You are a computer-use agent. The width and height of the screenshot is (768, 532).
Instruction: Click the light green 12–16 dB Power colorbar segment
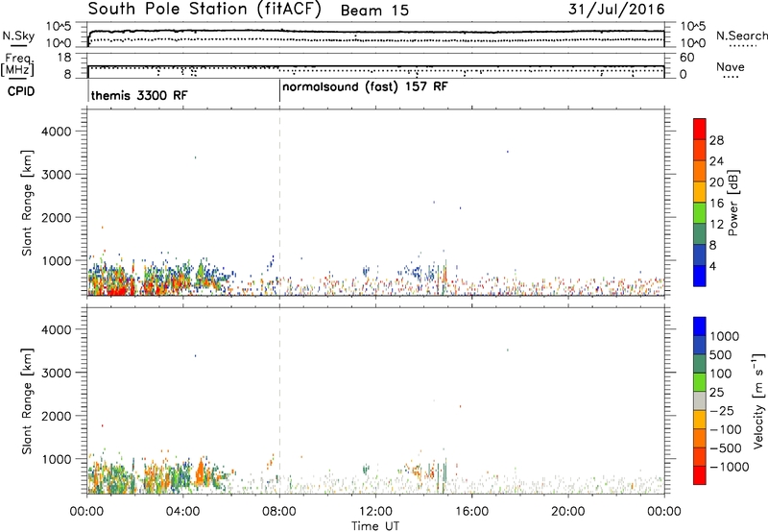pos(700,213)
